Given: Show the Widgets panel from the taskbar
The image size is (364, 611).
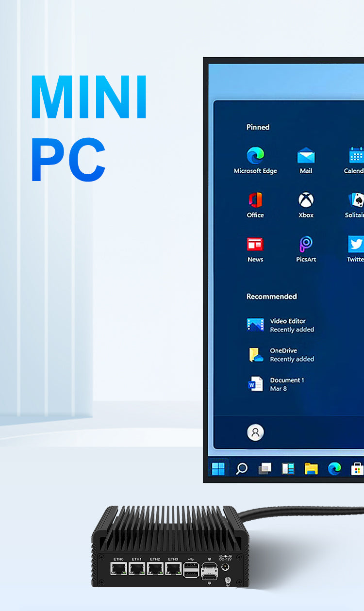Looking at the screenshot, I should click(288, 468).
